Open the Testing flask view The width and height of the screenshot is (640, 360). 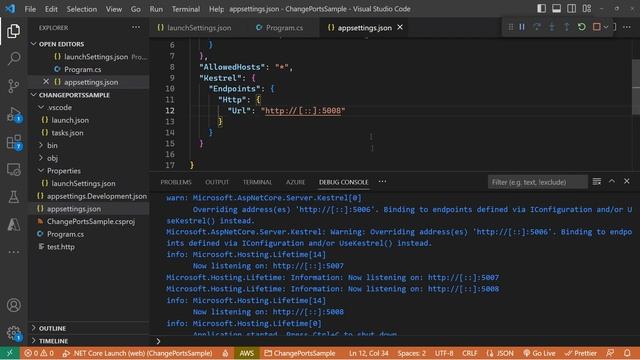point(13,197)
